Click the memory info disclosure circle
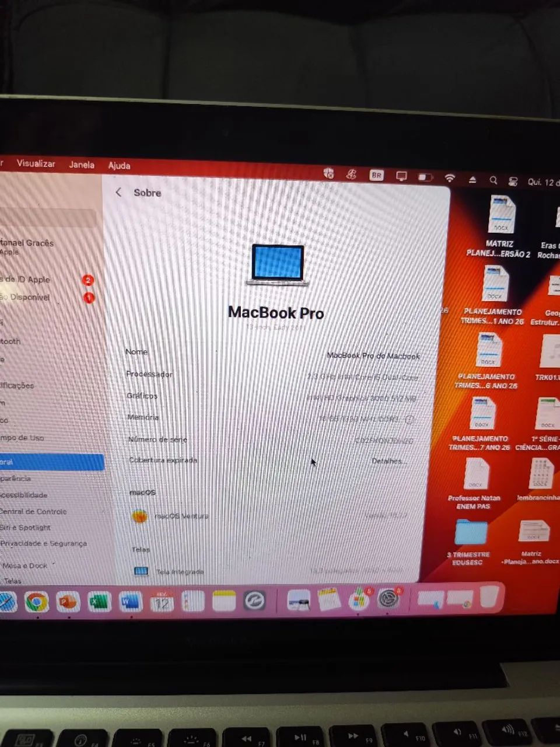Screen dimensions: 560x747 (x=410, y=419)
